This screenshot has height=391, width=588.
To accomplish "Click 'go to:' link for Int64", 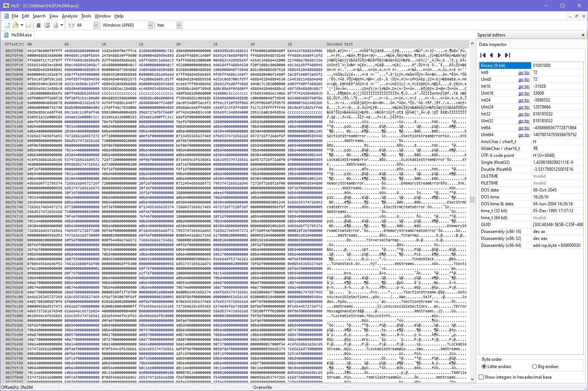I will [x=524, y=128].
